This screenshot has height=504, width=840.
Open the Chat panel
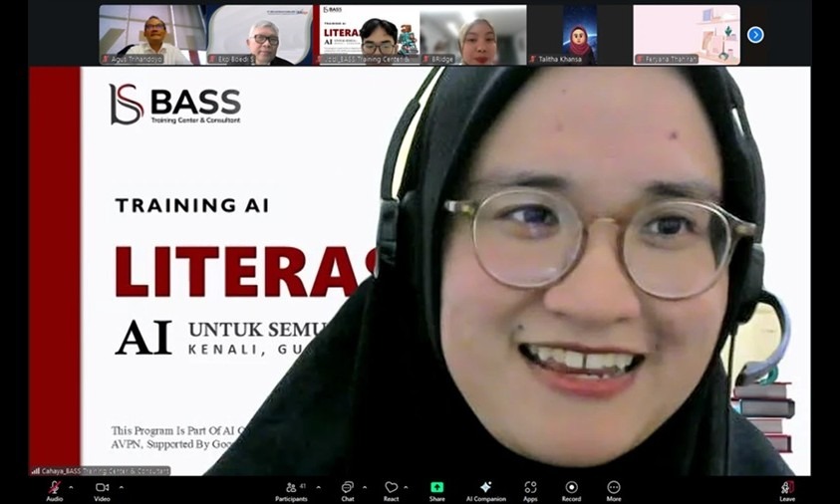click(347, 487)
